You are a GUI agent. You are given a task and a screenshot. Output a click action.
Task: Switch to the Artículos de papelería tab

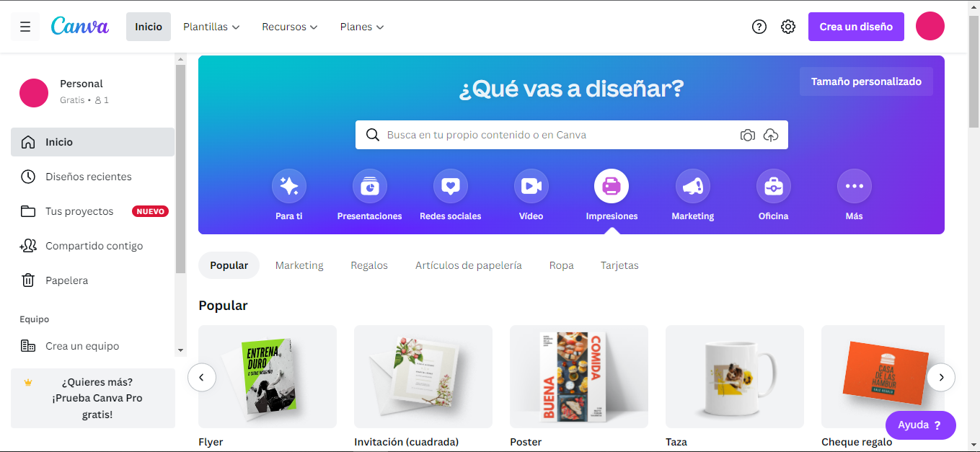pyautogui.click(x=469, y=265)
